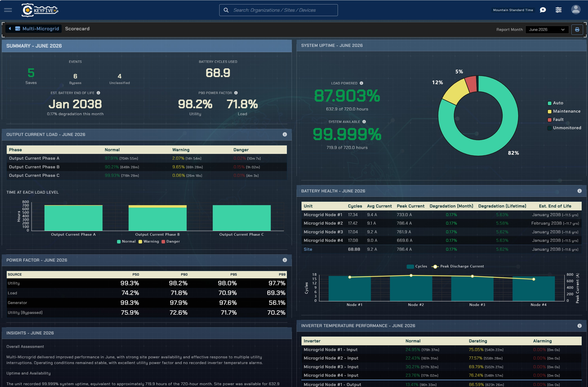Toggle Normal series in load chart legend
The height and width of the screenshot is (387, 588).
(126, 241)
